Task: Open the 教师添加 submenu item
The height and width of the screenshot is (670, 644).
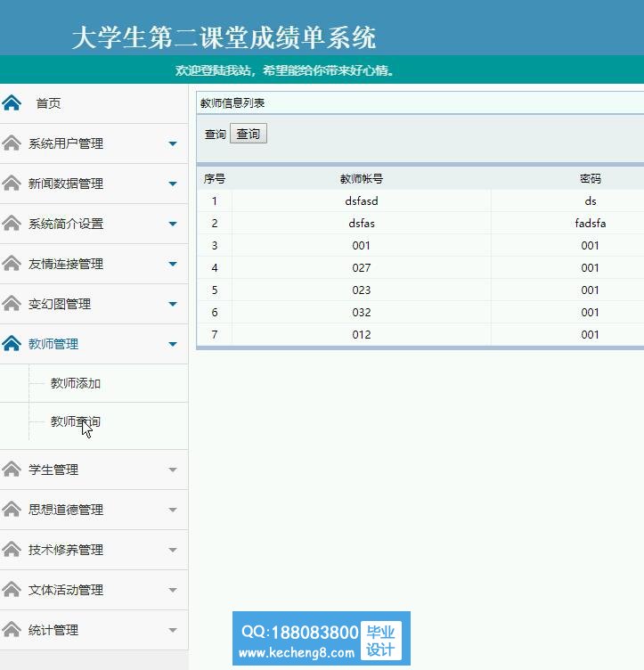Action: pyautogui.click(x=76, y=383)
